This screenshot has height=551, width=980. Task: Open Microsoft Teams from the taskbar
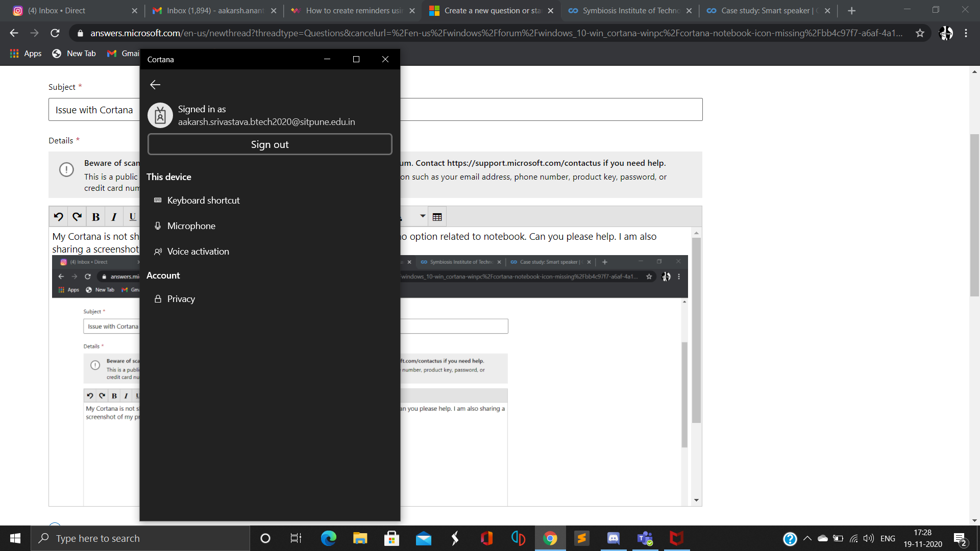click(x=645, y=538)
